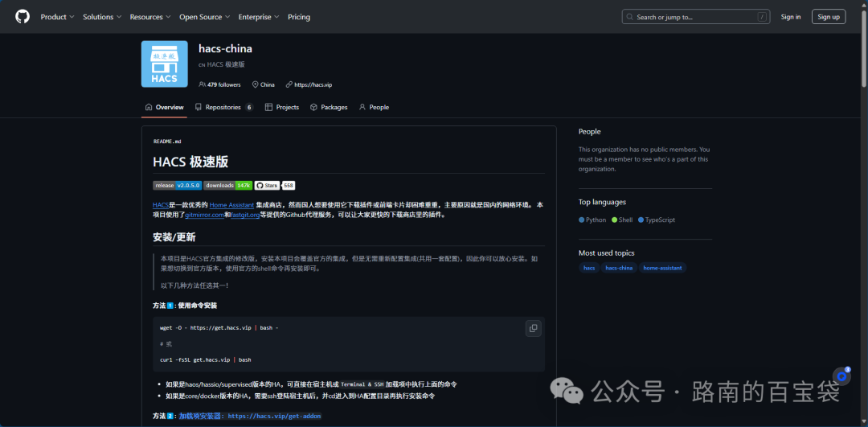Click the Sign in link
Image resolution: width=868 pixels, height=427 pixels.
[791, 17]
